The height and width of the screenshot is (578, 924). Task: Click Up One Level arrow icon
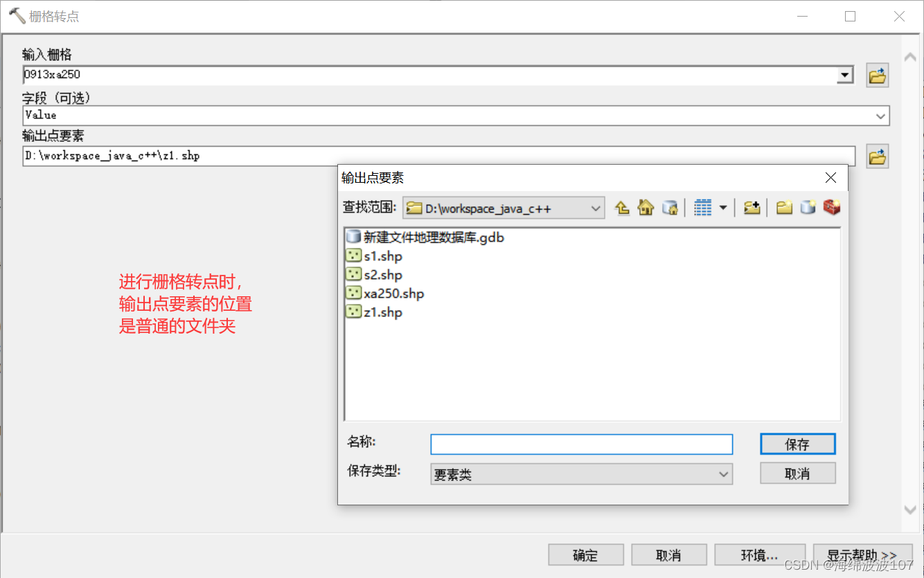[622, 208]
